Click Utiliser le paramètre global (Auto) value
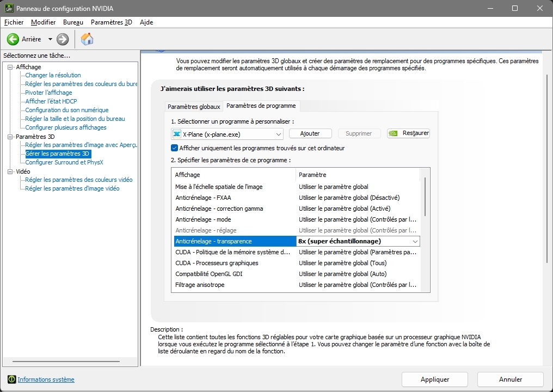The width and height of the screenshot is (553, 392). coord(343,274)
